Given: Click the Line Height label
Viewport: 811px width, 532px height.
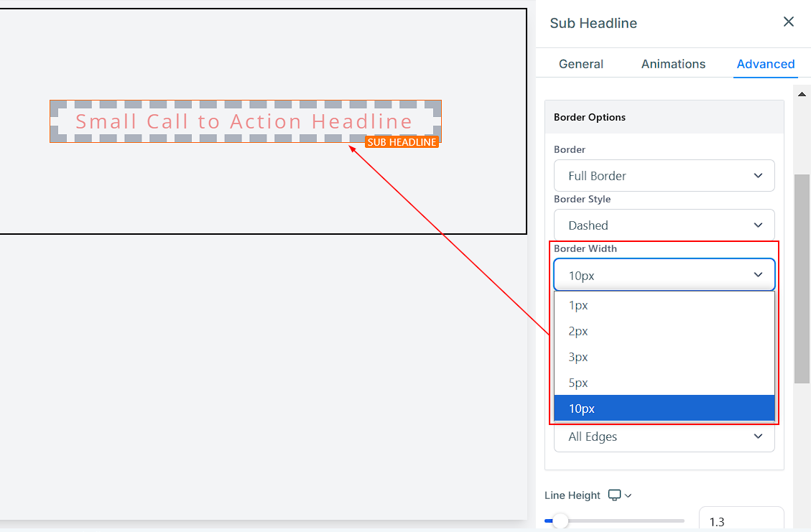Looking at the screenshot, I should 572,495.
